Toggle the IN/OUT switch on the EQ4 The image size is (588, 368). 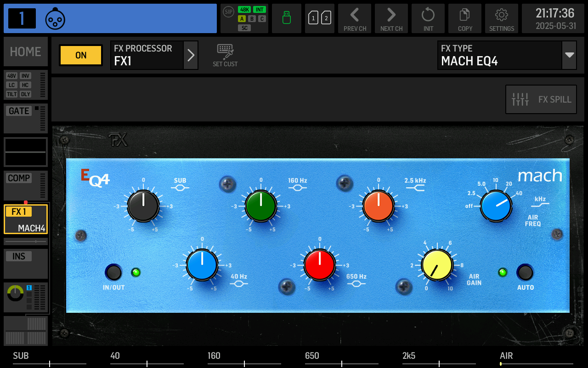click(114, 272)
